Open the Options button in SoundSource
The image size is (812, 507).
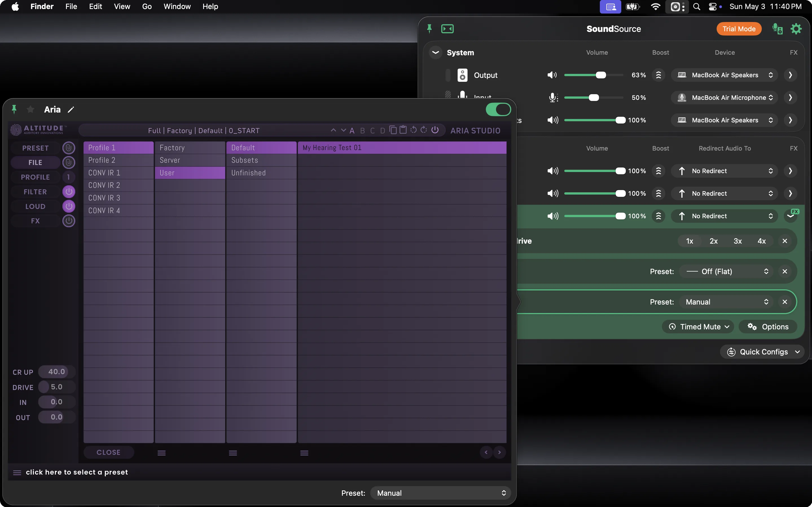768,327
